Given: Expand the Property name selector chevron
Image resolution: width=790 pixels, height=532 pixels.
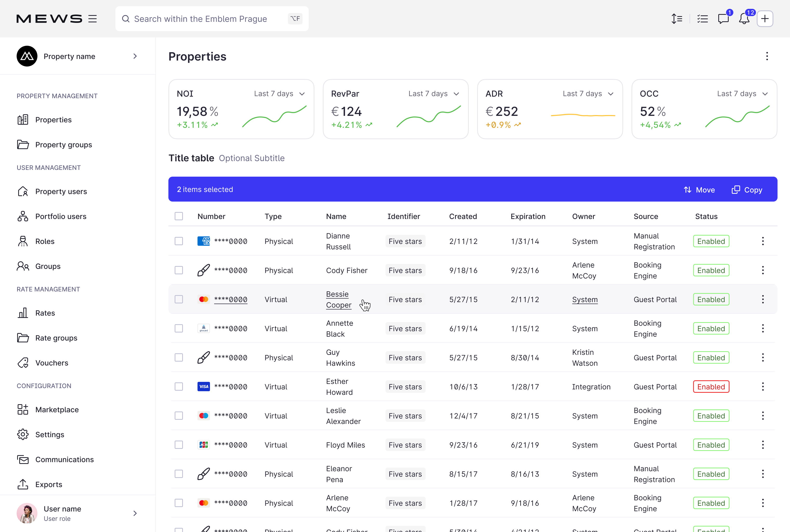Looking at the screenshot, I should [135, 56].
